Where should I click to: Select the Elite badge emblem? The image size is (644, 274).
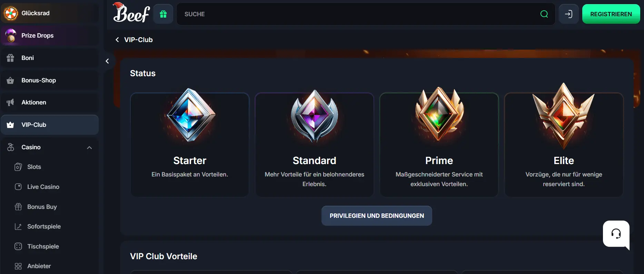(563, 117)
